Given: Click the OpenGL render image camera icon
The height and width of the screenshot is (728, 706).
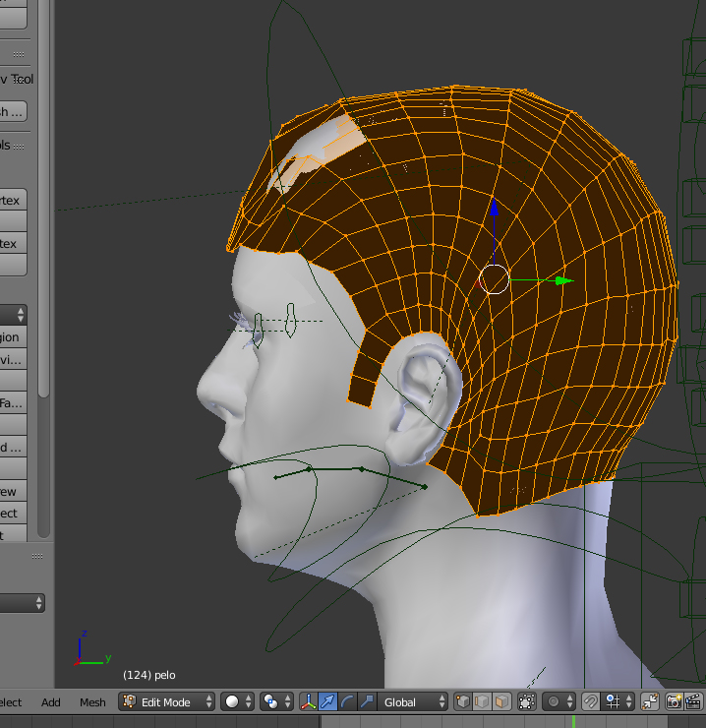Looking at the screenshot, I should pos(674,701).
